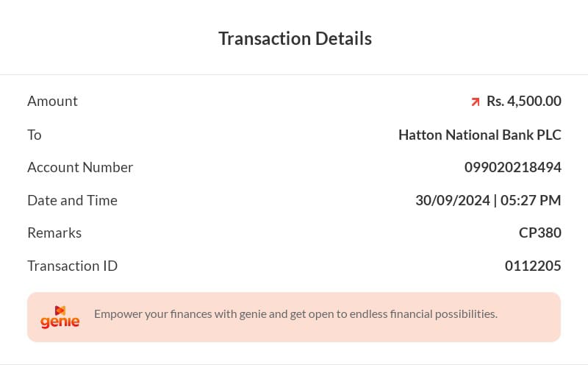Select transaction ID 0112205
The height and width of the screenshot is (365, 588).
tap(532, 266)
